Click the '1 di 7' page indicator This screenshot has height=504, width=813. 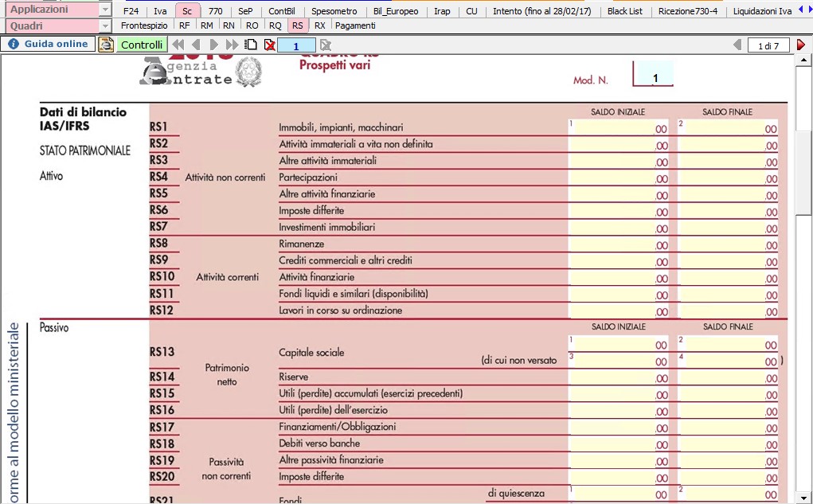click(x=768, y=45)
